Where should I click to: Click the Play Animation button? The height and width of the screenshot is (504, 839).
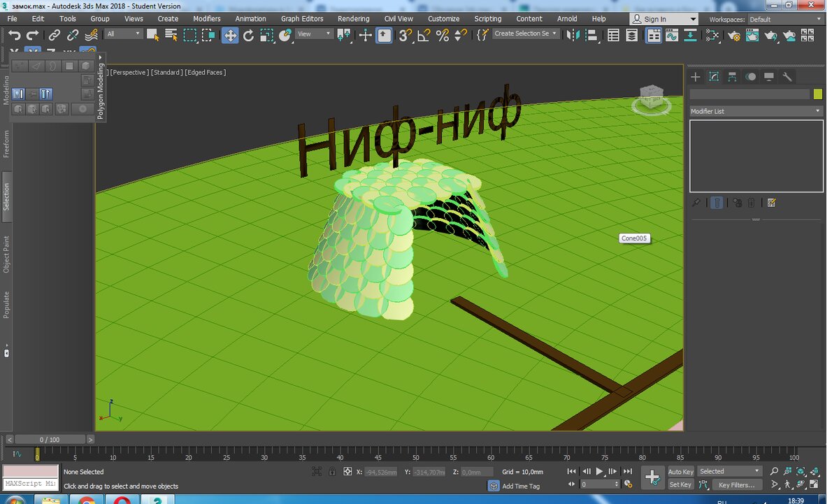[599, 472]
